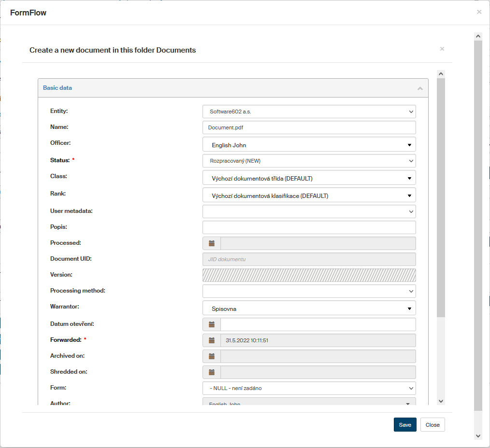
Task: Collapse the Basic data panel chevron
Action: point(419,88)
